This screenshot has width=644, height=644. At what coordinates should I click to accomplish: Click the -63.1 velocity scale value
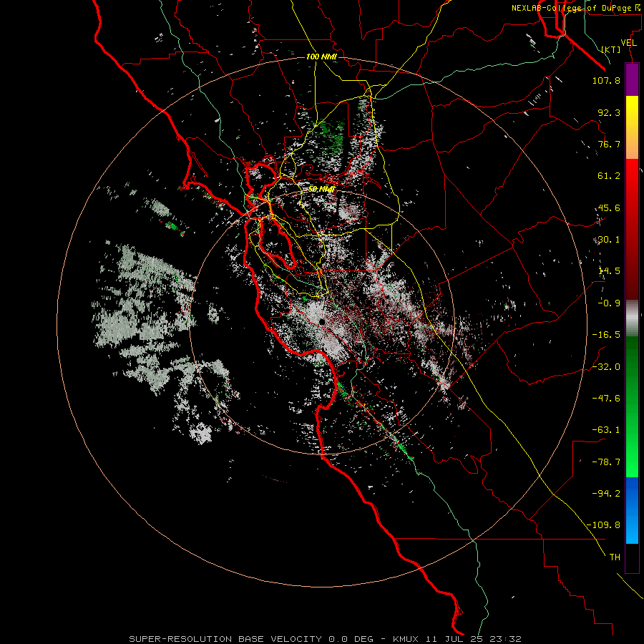pyautogui.click(x=606, y=430)
